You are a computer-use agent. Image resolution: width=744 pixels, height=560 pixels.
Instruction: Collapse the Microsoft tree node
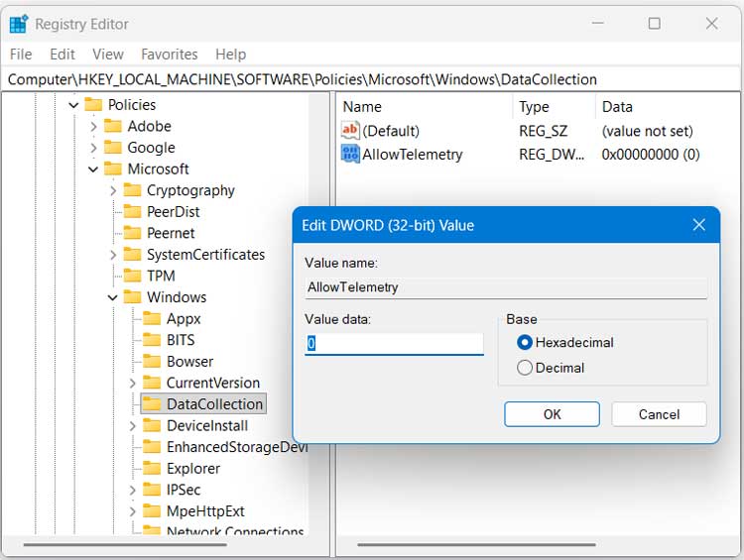pos(93,169)
